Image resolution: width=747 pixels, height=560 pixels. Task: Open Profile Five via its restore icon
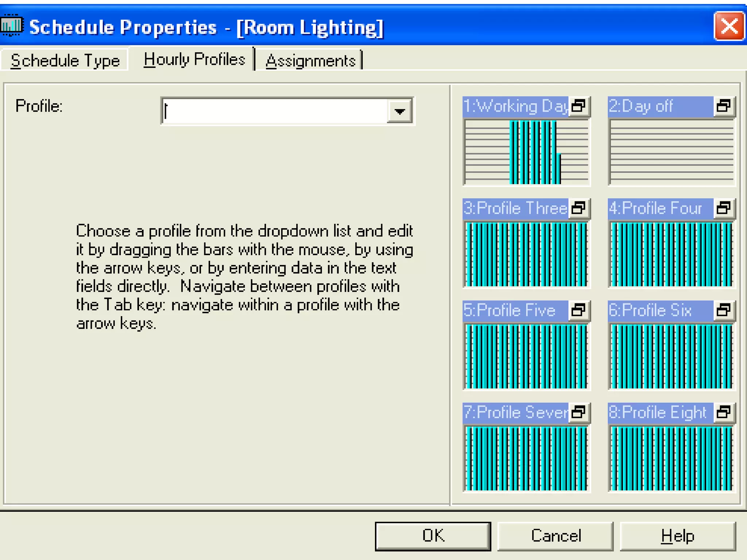578,310
